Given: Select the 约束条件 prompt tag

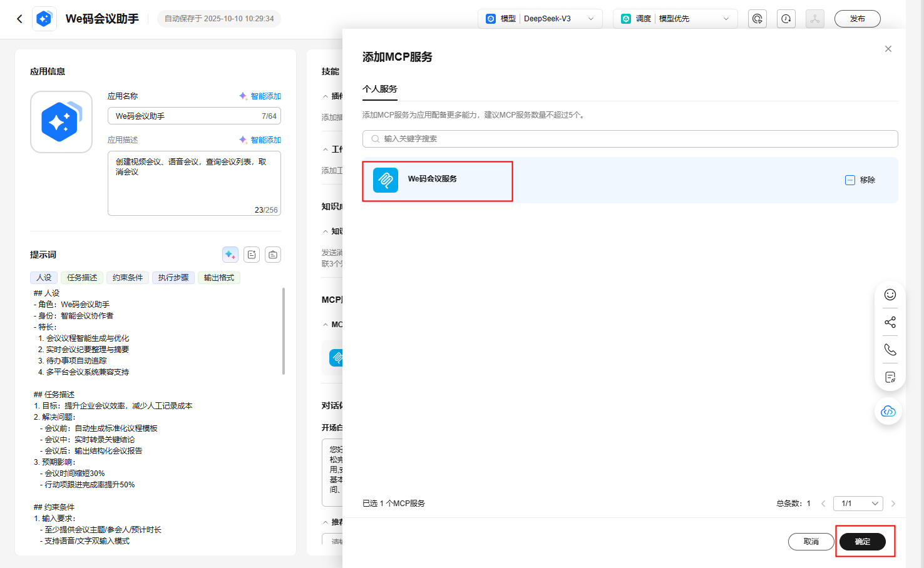Looking at the screenshot, I should point(128,278).
